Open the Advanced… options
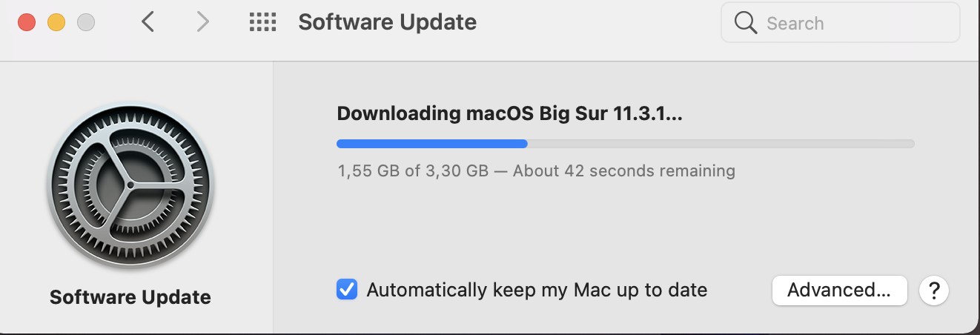Image resolution: width=980 pixels, height=335 pixels. (x=839, y=290)
